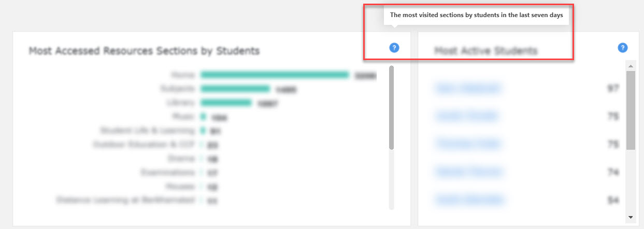Select the Outdoor Education & CCF label
Image resolution: width=644 pixels, height=229 pixels.
tap(144, 145)
